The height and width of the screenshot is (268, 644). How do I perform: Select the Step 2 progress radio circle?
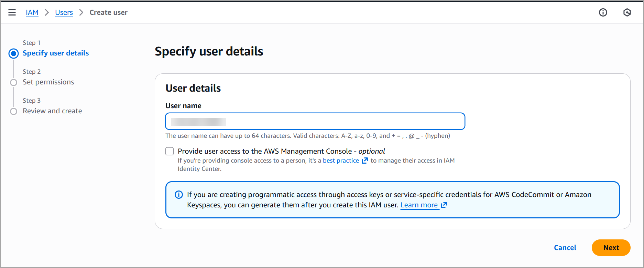coord(13,82)
